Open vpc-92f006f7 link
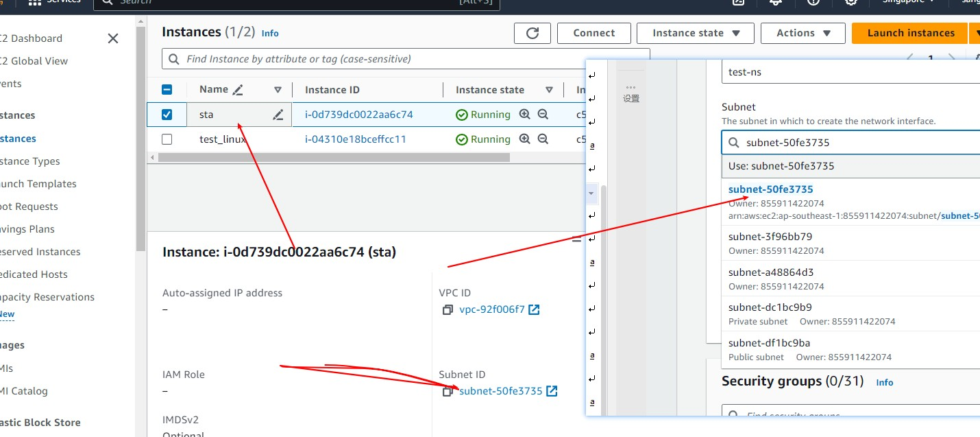 492,309
